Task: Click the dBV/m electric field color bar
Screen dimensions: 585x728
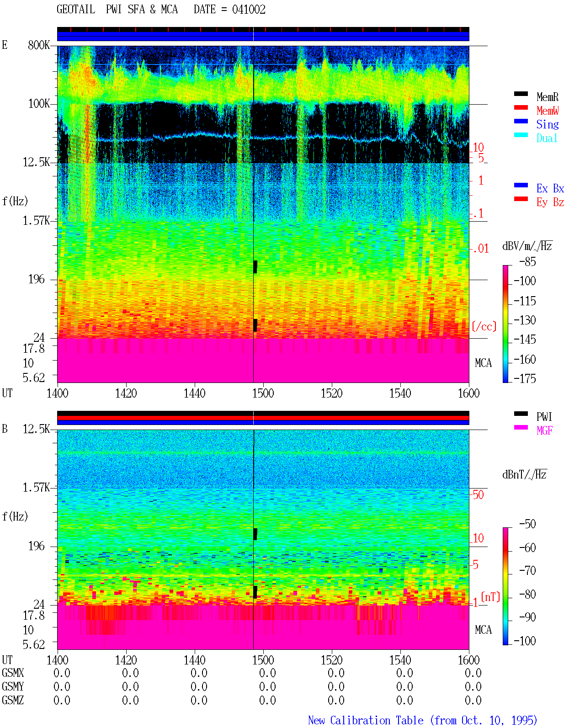Action: click(505, 324)
